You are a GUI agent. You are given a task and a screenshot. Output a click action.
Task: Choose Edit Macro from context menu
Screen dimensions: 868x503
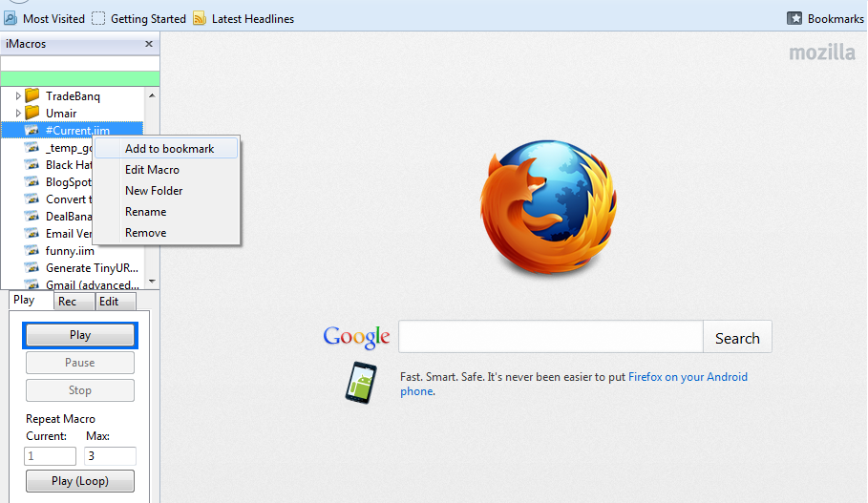pos(166,169)
